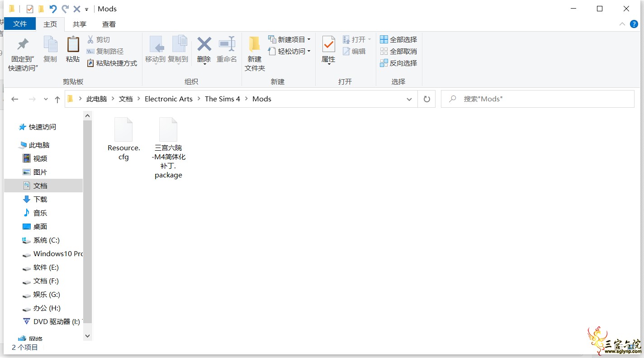Click the Move To (移动到) icon

coord(156,44)
